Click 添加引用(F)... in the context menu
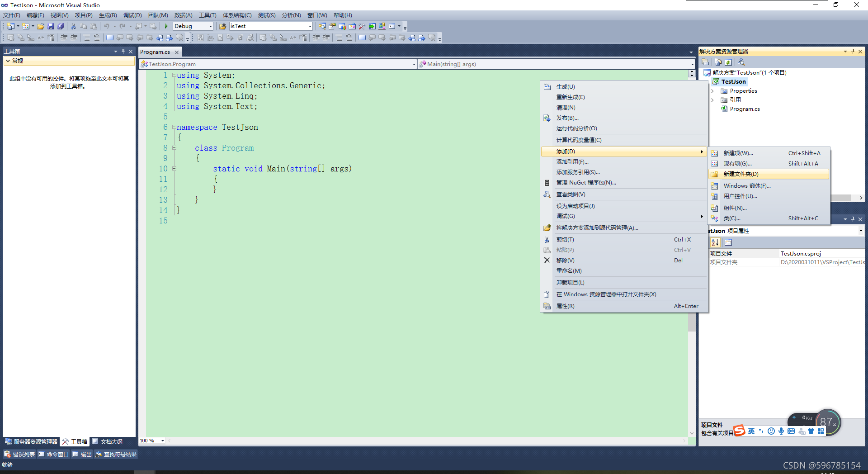This screenshot has width=868, height=474. [x=624, y=162]
